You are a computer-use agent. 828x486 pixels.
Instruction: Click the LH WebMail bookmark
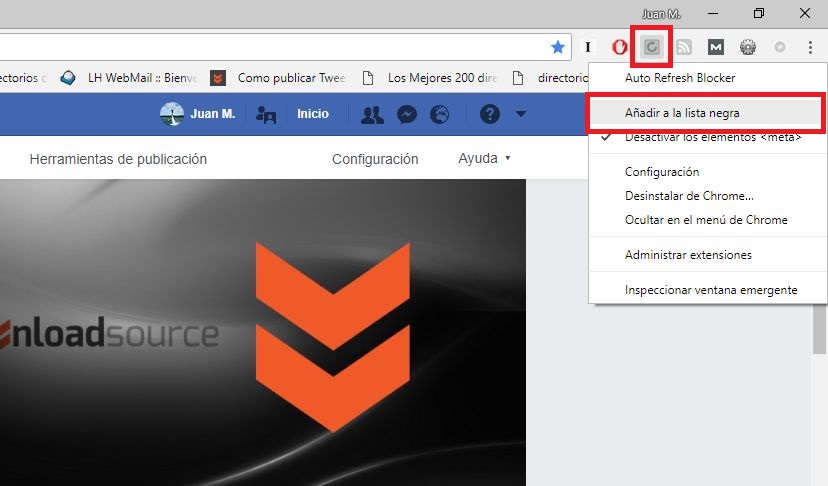129,78
